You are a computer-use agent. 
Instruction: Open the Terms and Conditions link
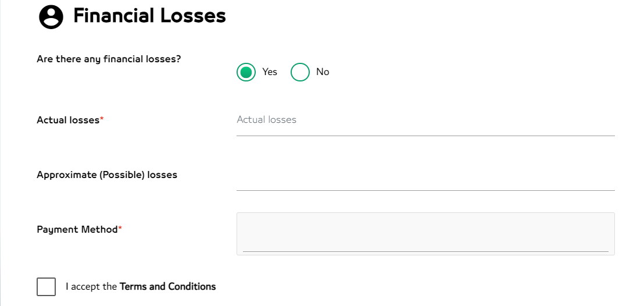click(x=167, y=287)
